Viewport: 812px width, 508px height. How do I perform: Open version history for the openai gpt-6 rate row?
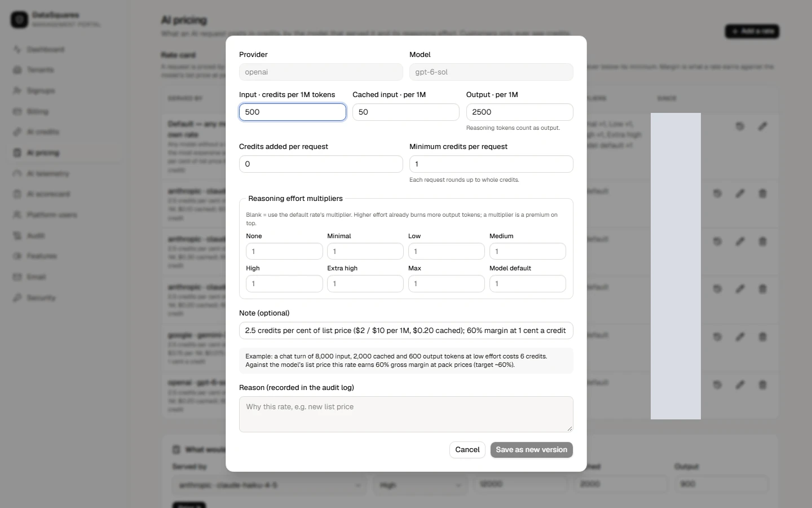point(717,385)
